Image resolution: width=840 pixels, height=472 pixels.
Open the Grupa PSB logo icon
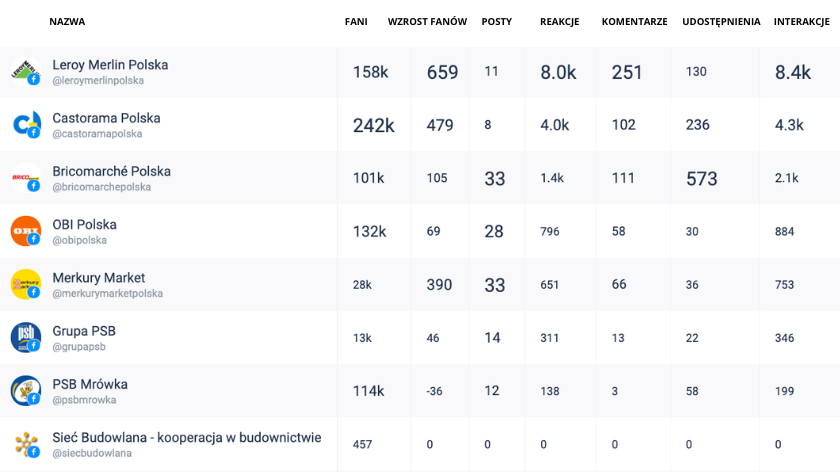pyautogui.click(x=26, y=338)
